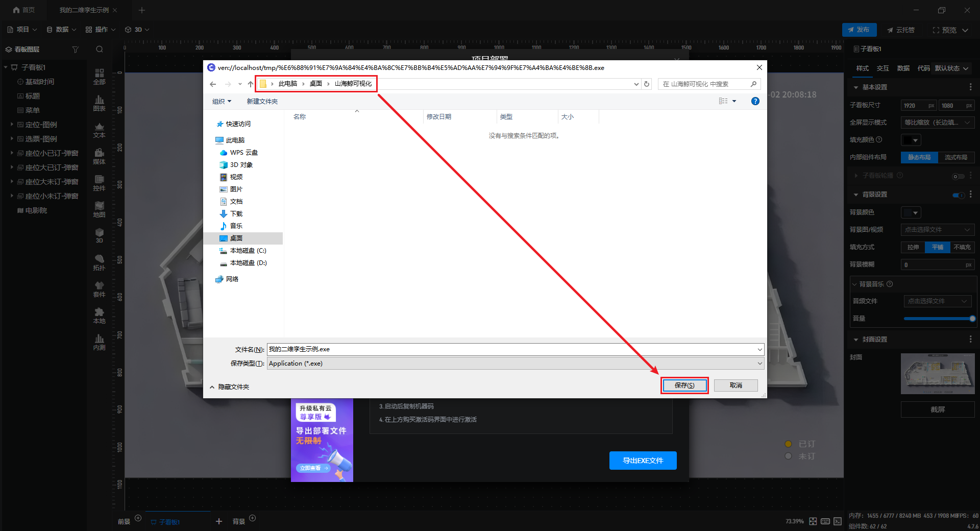This screenshot has height=531, width=980.
Task: Open the 操作 menu
Action: (x=101, y=30)
